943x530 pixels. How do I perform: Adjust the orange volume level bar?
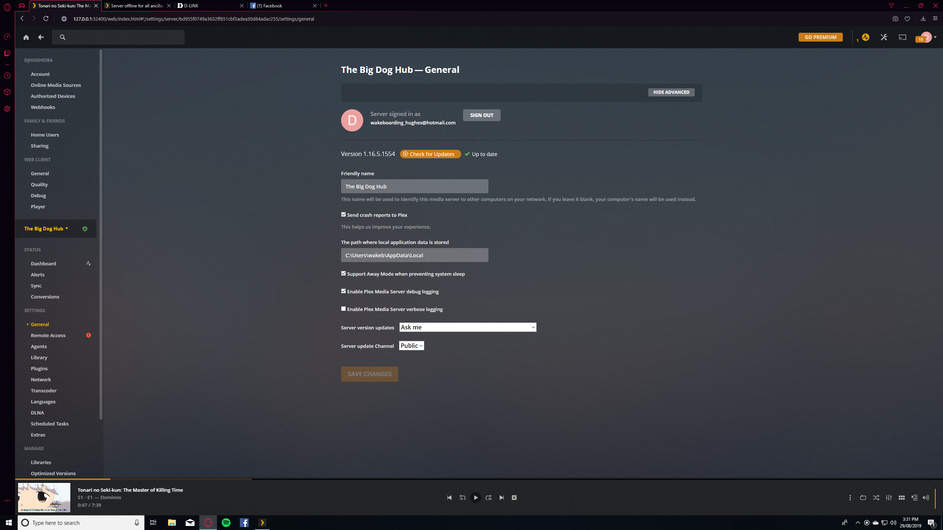pos(935,498)
